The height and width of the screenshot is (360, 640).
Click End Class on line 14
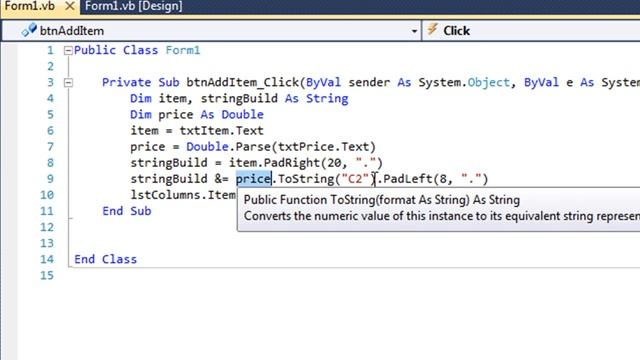coord(105,259)
